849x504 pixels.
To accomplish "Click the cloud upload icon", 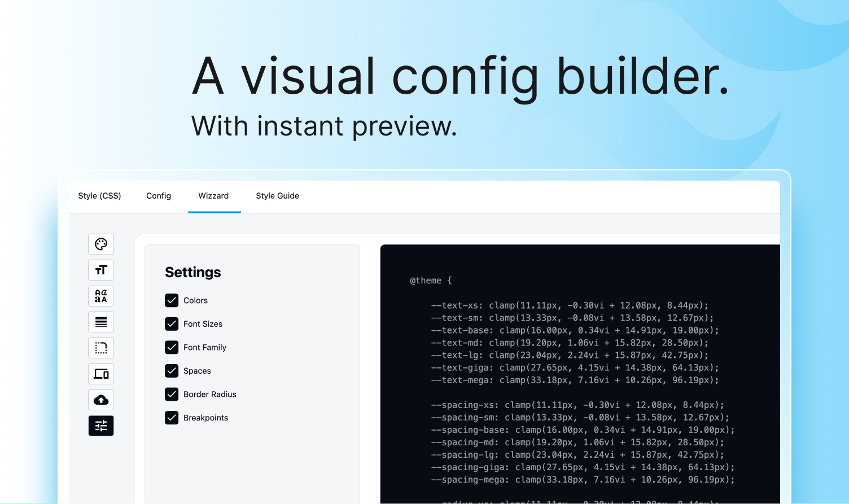I will coord(101,400).
